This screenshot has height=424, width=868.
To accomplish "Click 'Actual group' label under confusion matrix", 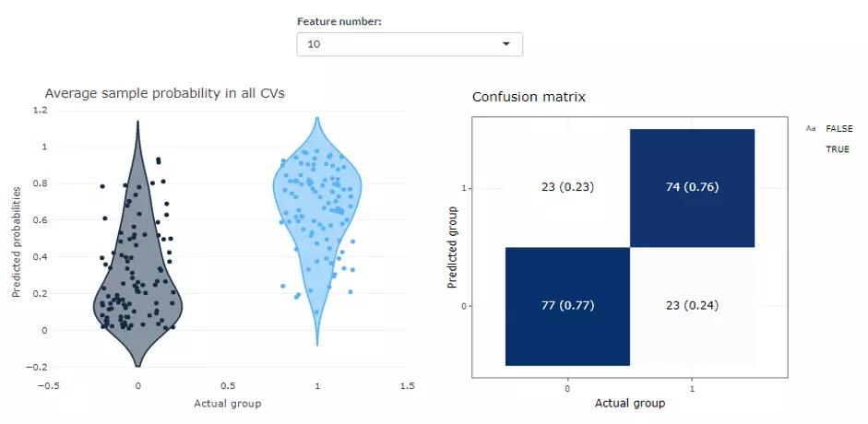I will (629, 403).
